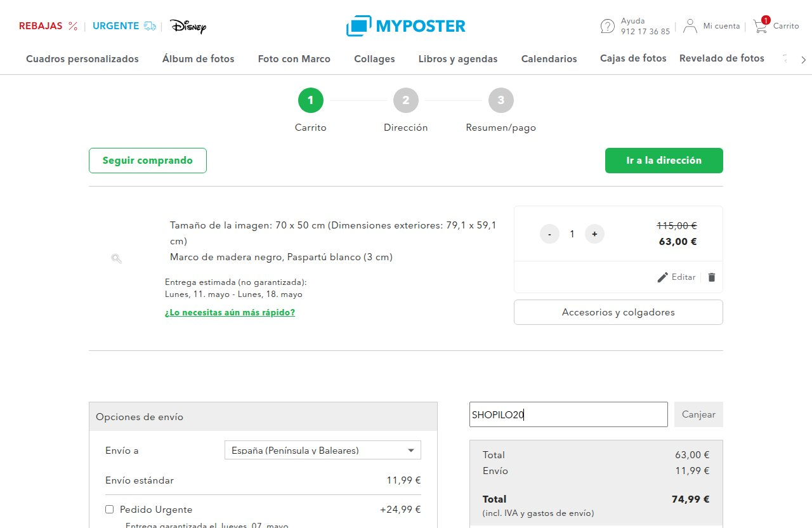Click Accesorios y colgadores button
Screen dimensions: 812x528
(x=619, y=312)
